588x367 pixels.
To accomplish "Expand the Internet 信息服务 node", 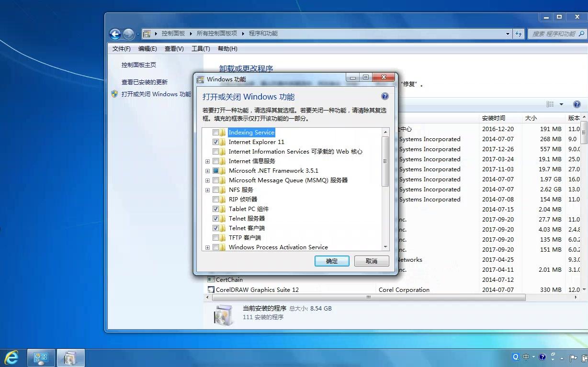I will tap(207, 161).
